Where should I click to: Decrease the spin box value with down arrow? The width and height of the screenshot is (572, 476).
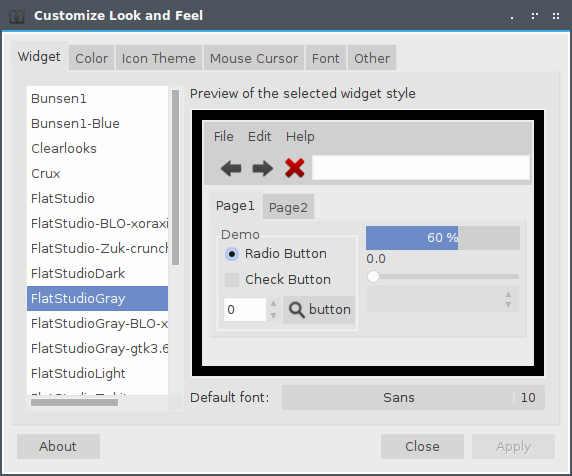point(273,316)
